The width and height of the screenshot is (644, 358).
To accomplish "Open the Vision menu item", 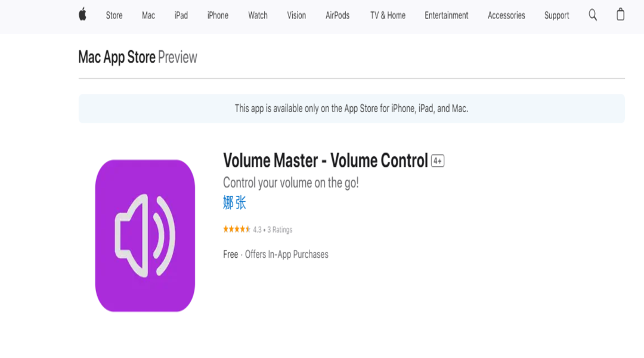I will click(296, 16).
